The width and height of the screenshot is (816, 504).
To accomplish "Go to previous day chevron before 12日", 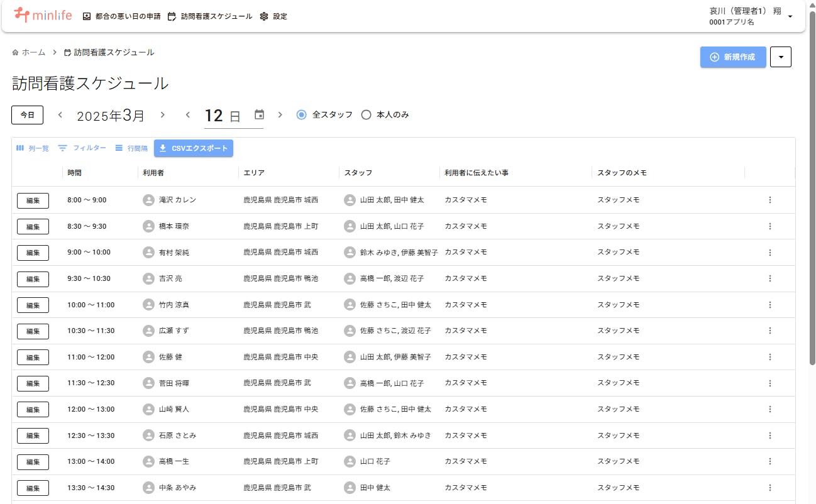I will [187, 115].
